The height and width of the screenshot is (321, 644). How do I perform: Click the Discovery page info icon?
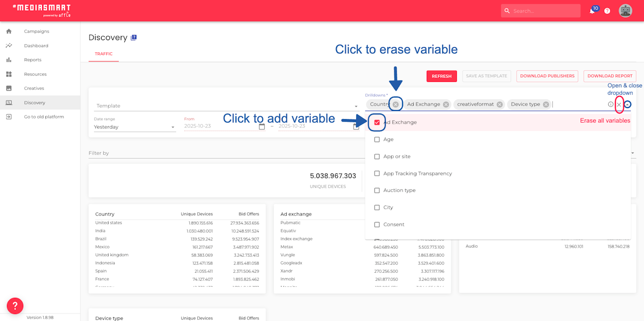tap(134, 38)
